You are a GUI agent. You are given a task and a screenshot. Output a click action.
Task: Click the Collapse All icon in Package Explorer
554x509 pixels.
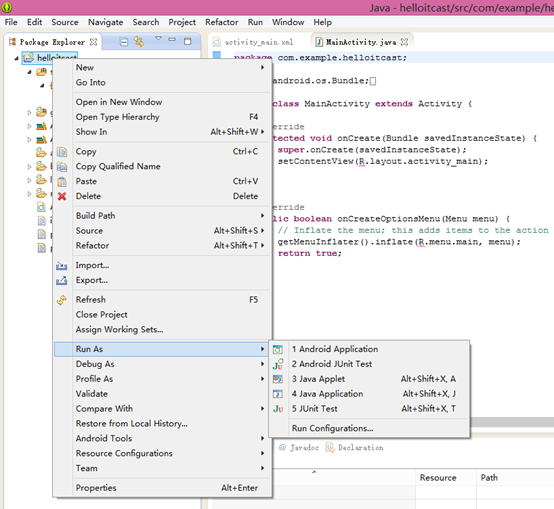tap(124, 42)
